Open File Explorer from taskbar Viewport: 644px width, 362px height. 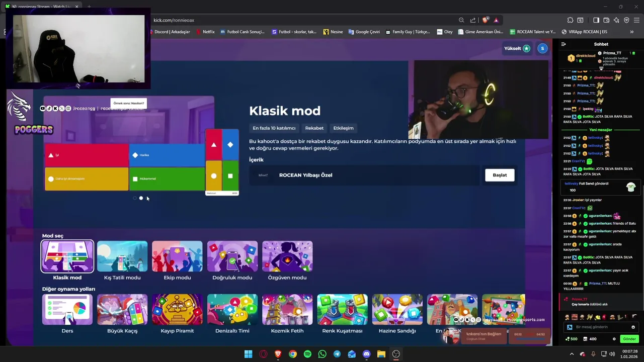pos(381,354)
